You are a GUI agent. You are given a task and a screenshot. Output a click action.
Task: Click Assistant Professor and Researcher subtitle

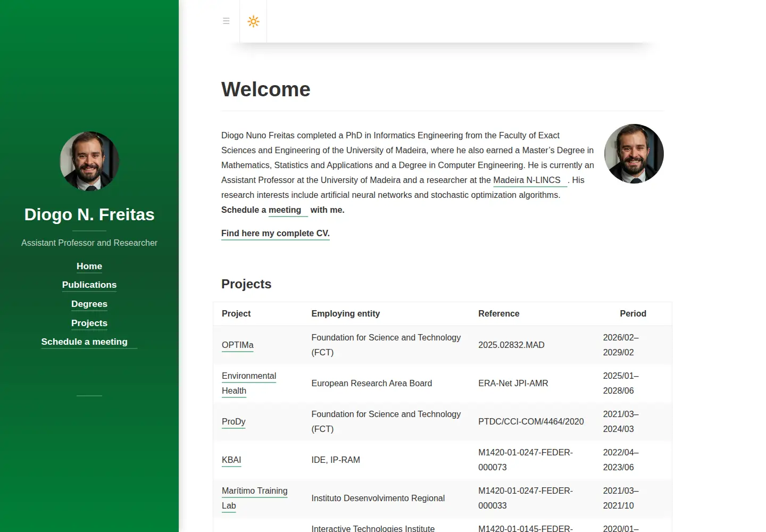click(89, 243)
